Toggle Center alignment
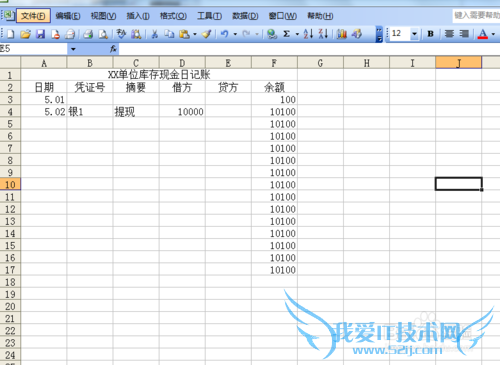 coord(449,34)
